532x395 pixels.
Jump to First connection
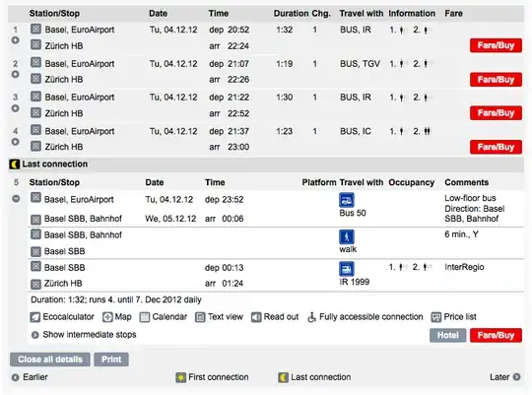click(x=212, y=377)
